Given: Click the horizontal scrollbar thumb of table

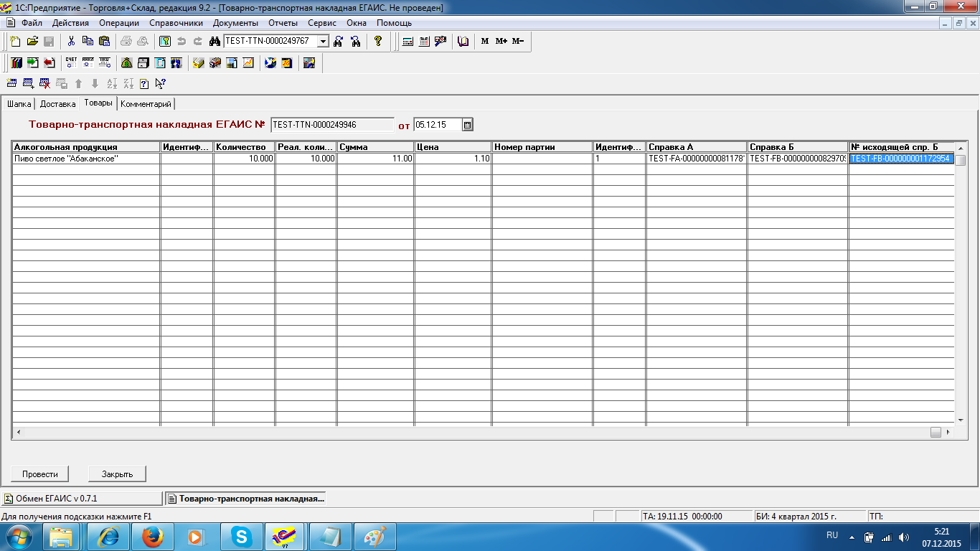Looking at the screenshot, I should (x=936, y=433).
